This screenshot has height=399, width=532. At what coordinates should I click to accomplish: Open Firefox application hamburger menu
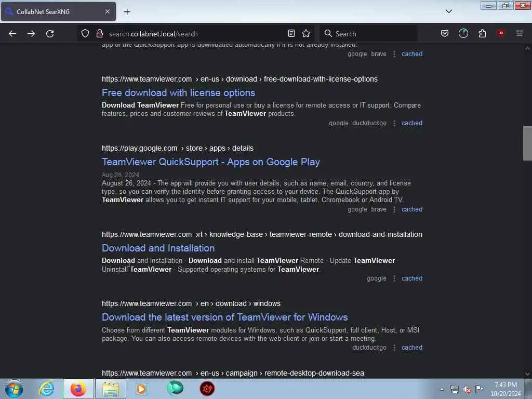coord(520,33)
